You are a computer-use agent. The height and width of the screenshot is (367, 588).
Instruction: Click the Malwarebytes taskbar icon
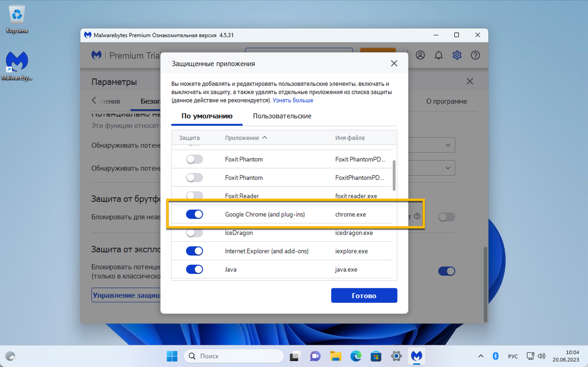point(417,356)
